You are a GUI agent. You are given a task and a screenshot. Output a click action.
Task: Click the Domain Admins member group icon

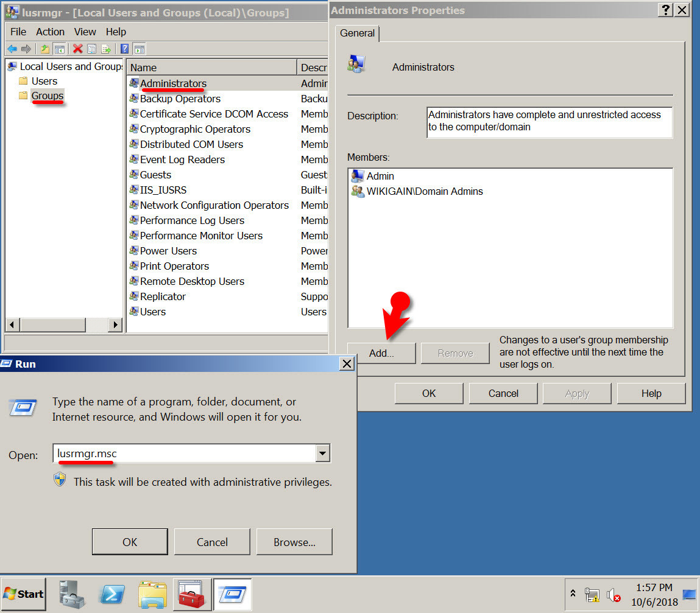[x=358, y=191]
